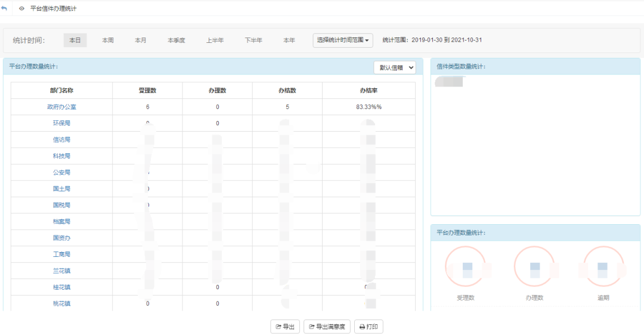This screenshot has height=335, width=644.
Task: Choose the 本季度 time filter
Action: click(177, 41)
